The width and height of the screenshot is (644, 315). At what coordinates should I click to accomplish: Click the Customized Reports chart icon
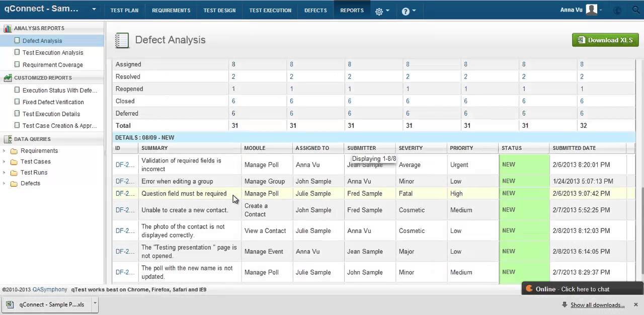tap(8, 78)
